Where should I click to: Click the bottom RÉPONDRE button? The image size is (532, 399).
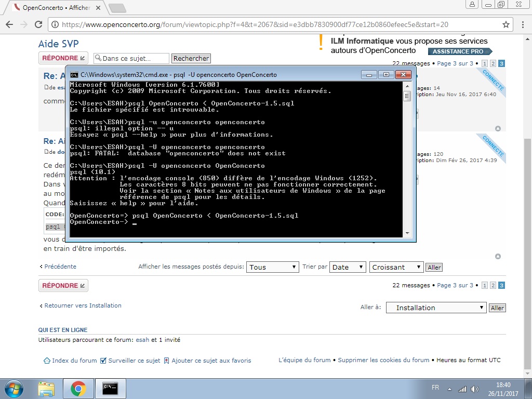pyautogui.click(x=63, y=286)
